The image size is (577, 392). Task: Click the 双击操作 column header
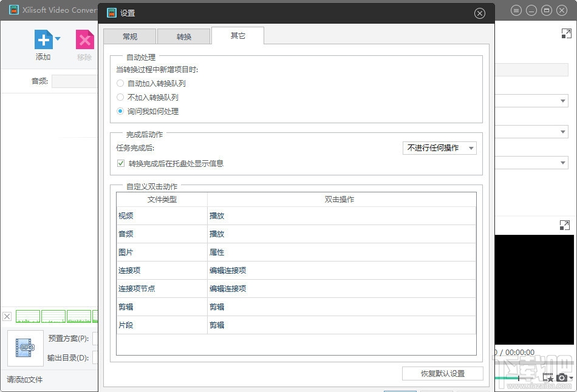341,199
